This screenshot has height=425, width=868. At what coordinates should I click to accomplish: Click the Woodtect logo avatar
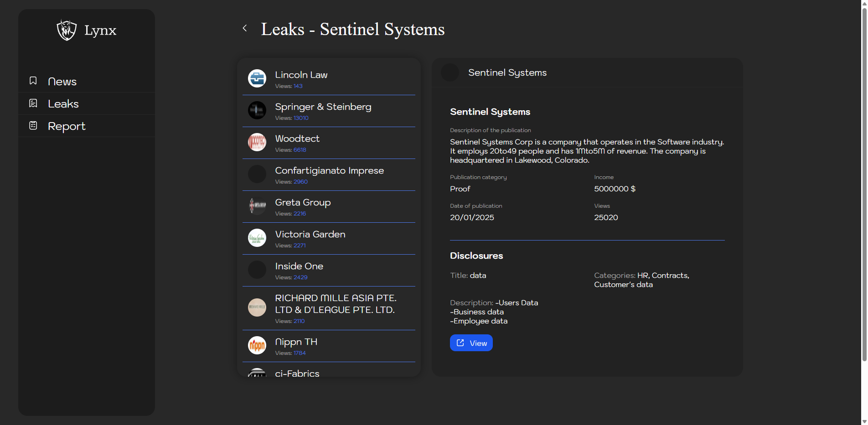257,142
